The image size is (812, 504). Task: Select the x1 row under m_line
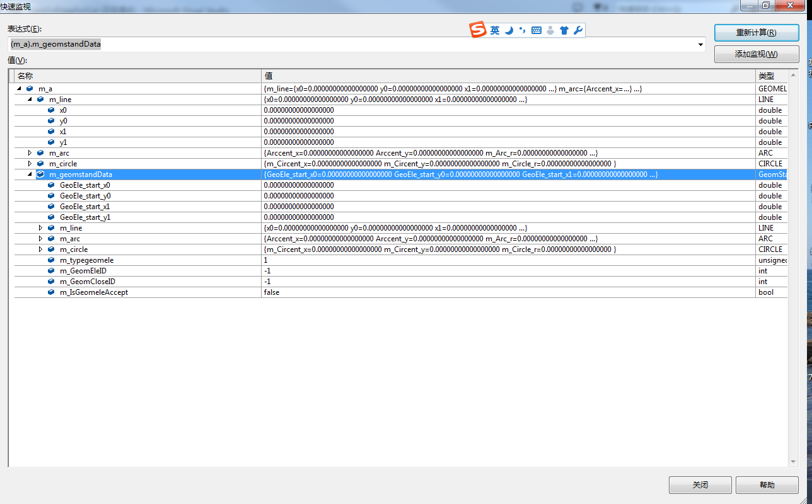point(400,132)
